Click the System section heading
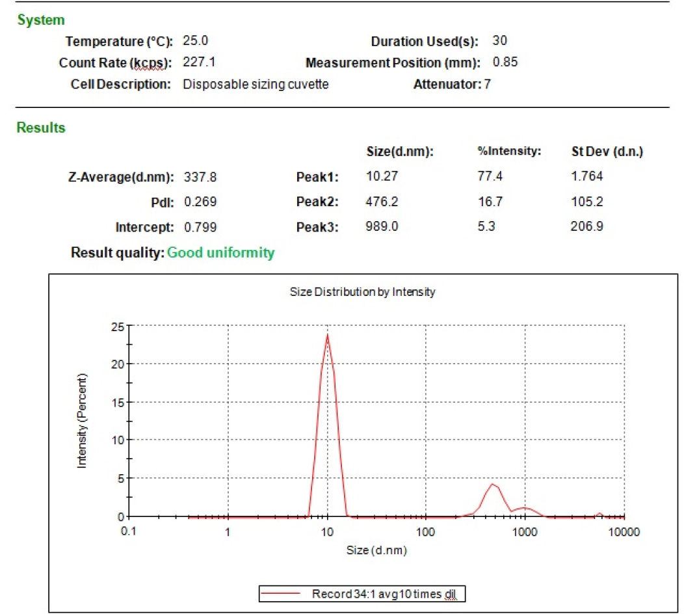This screenshot has height=616, width=684. 40,21
